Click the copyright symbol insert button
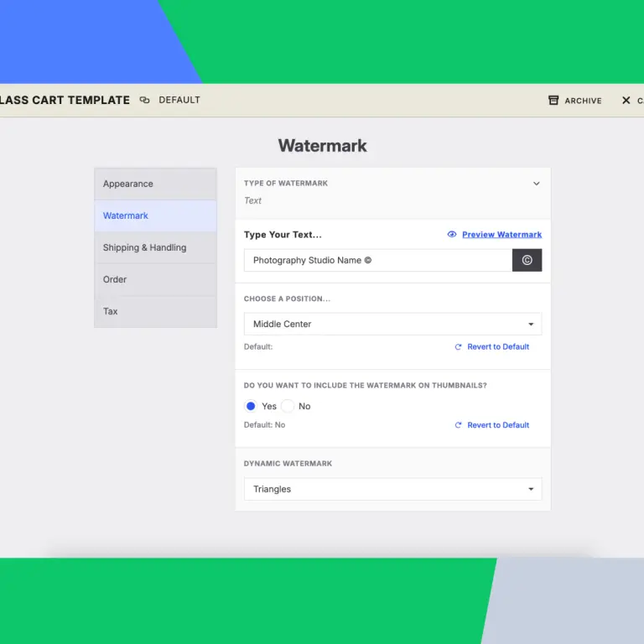The width and height of the screenshot is (644, 644). [527, 261]
